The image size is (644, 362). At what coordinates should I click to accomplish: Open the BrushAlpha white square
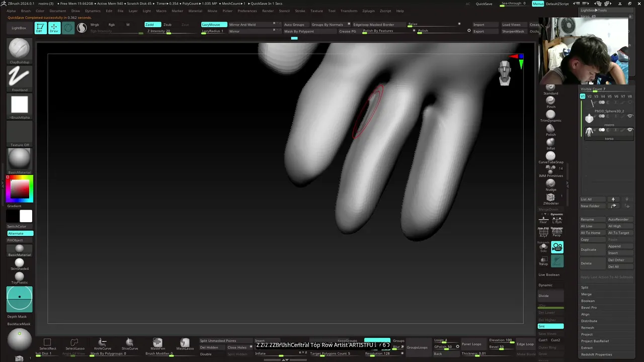[x=20, y=105]
